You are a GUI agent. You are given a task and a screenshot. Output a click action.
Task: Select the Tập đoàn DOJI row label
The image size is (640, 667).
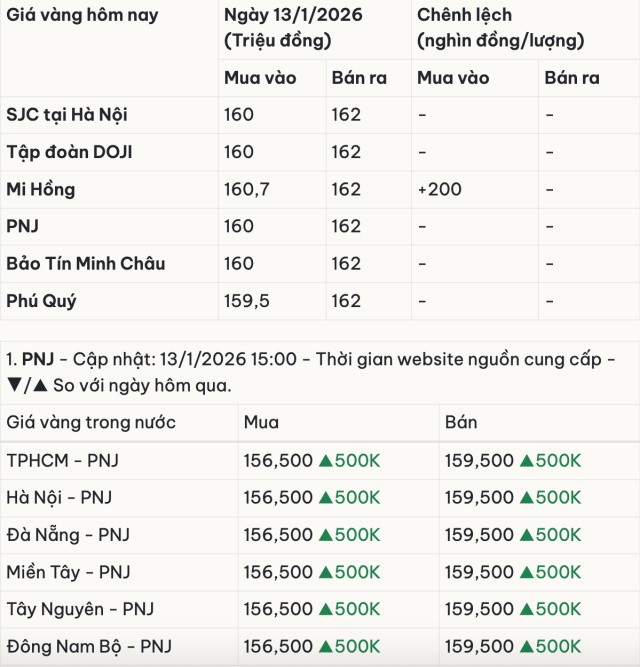[69, 152]
